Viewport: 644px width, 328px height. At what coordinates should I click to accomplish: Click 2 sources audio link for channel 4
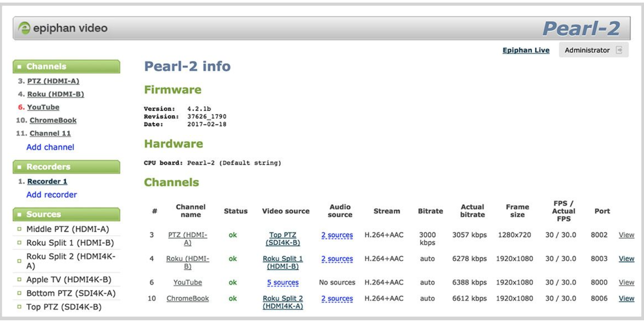(x=337, y=259)
